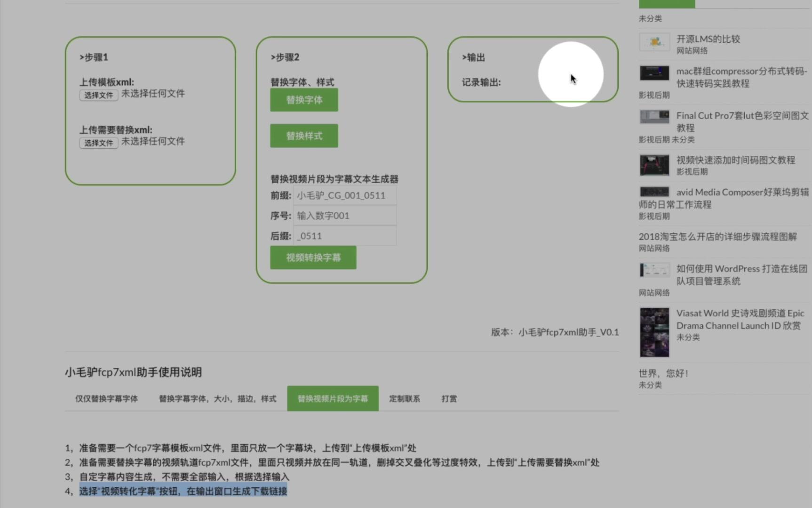Click the 视频转换字幕 button

(x=313, y=258)
